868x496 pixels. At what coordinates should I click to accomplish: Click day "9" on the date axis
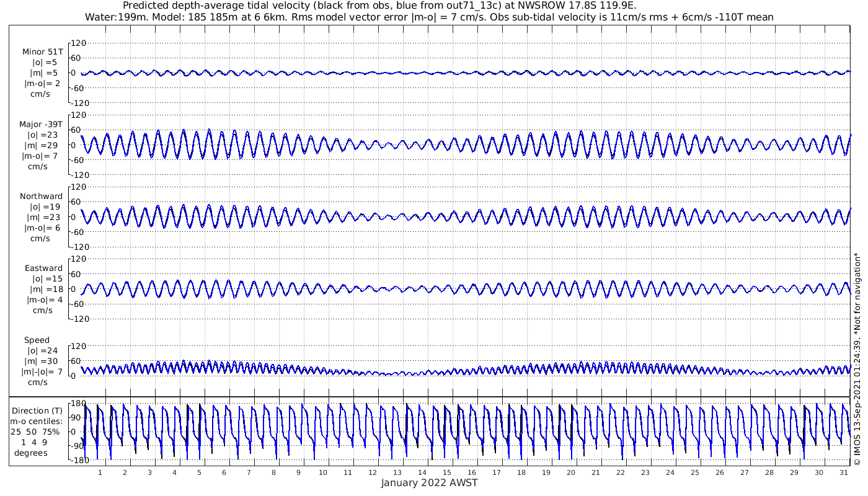(298, 472)
